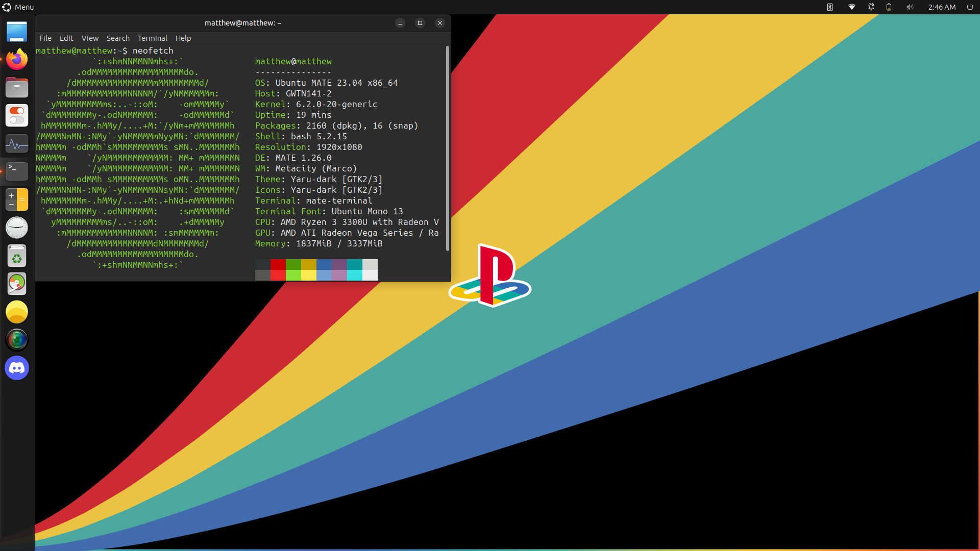Open the View menu in terminal
The height and width of the screenshot is (551, 980).
(90, 38)
